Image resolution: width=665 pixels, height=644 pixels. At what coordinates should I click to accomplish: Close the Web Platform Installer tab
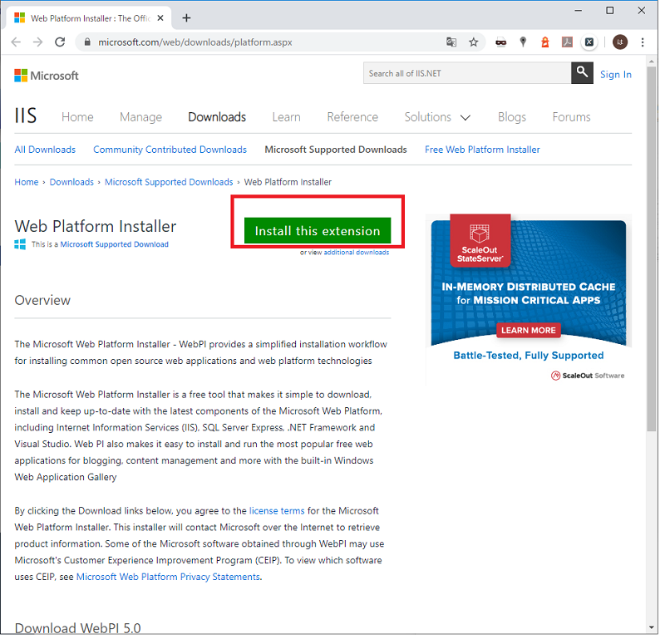coord(160,18)
